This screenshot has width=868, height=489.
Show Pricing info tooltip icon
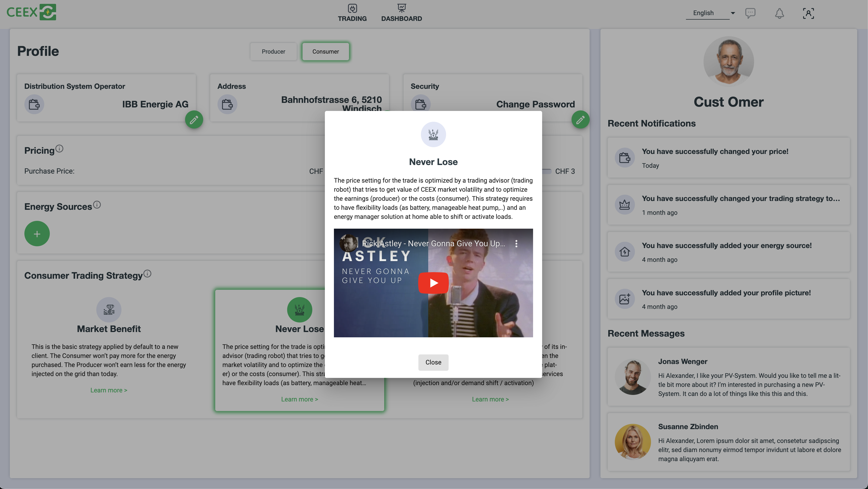click(59, 149)
